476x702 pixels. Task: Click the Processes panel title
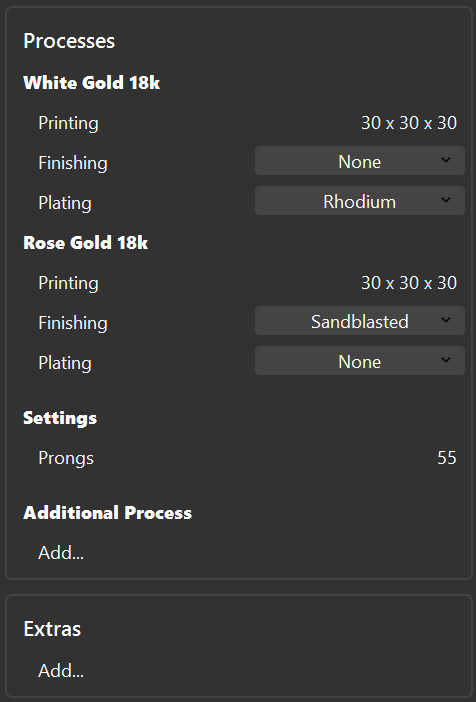point(69,41)
